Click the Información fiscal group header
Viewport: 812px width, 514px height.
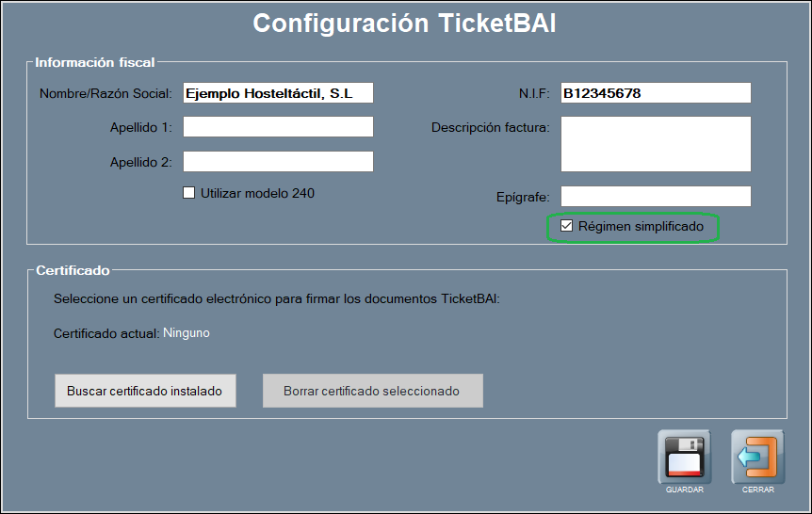tap(95, 63)
